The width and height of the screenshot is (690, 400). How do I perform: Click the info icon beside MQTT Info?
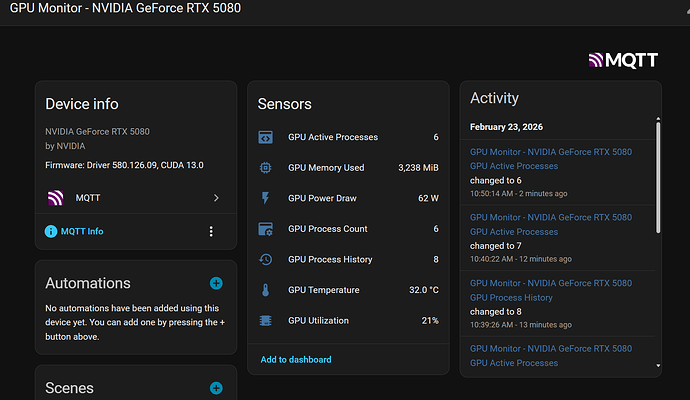[51, 231]
